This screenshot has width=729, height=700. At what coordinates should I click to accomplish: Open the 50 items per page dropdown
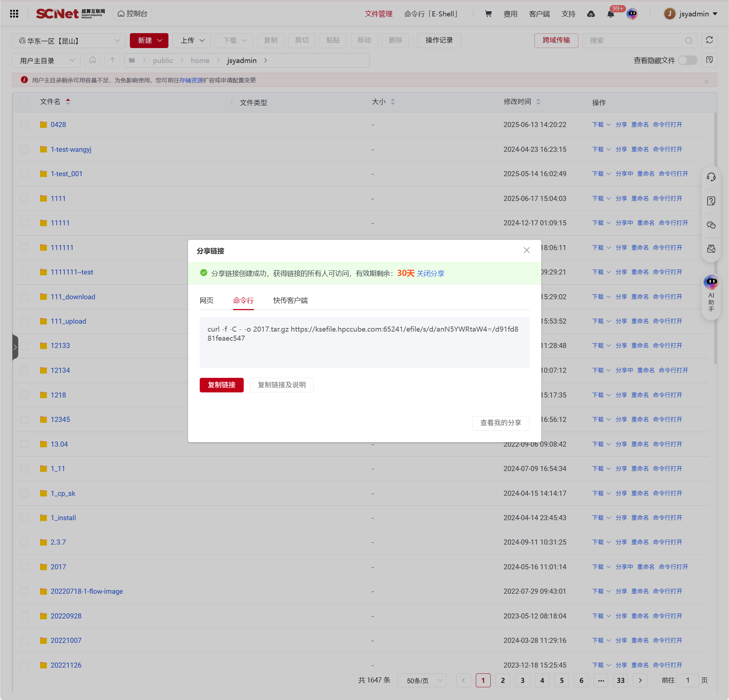[421, 680]
